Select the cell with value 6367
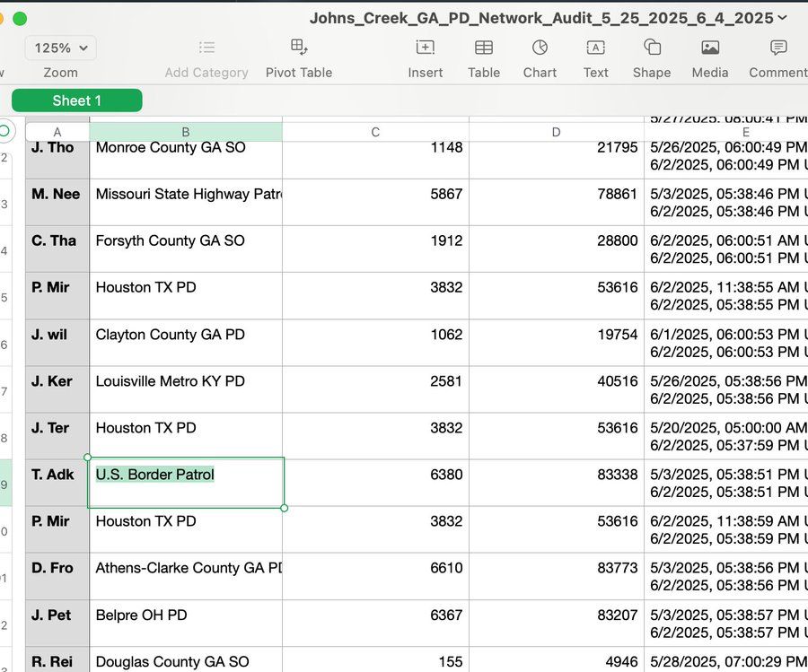 [x=375, y=623]
